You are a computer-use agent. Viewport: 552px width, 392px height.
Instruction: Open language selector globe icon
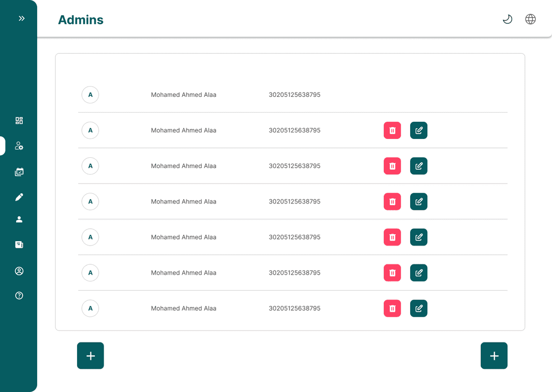tap(530, 19)
